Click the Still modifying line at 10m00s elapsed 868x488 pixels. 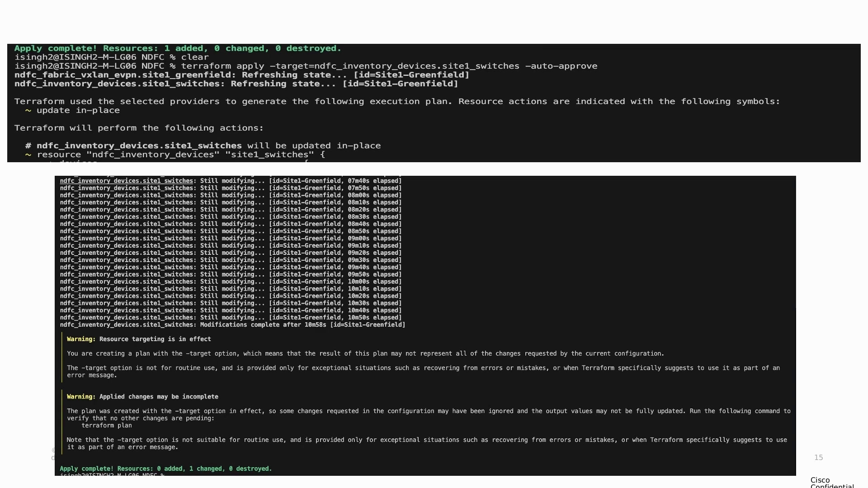[231, 282]
